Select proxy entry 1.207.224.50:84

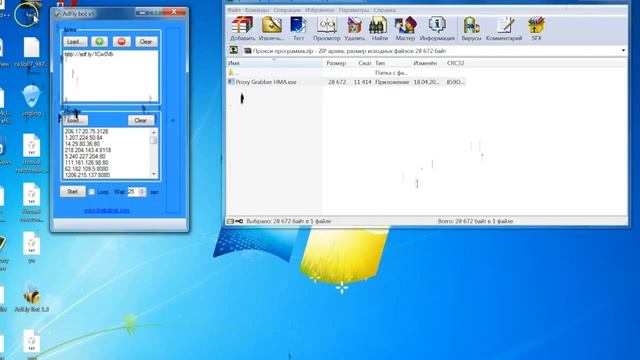(x=84, y=138)
